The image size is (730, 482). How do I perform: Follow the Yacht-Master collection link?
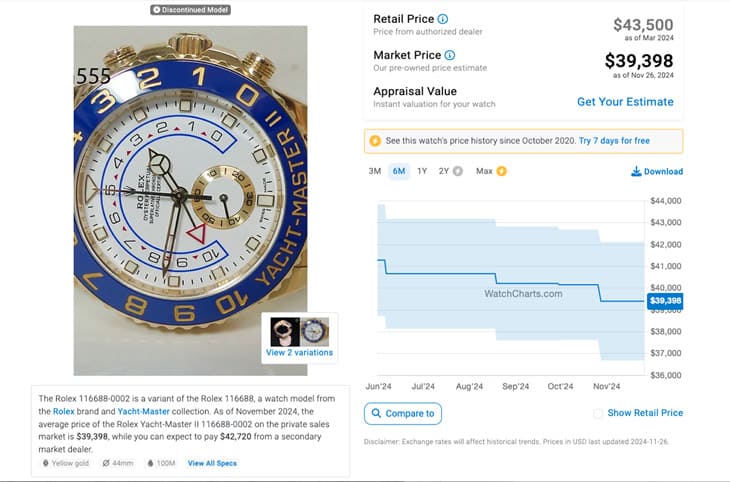tap(142, 411)
